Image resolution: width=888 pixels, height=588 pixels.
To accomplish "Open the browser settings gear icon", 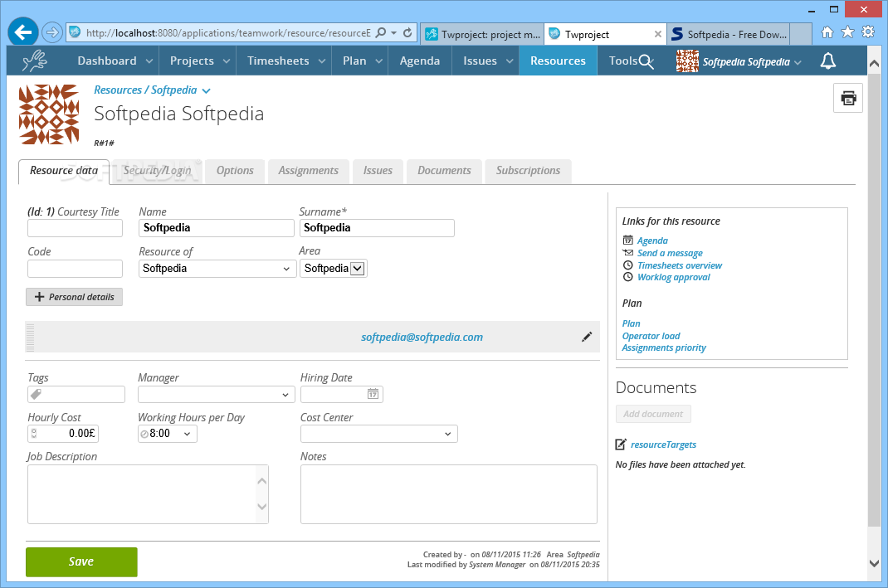I will (867, 32).
